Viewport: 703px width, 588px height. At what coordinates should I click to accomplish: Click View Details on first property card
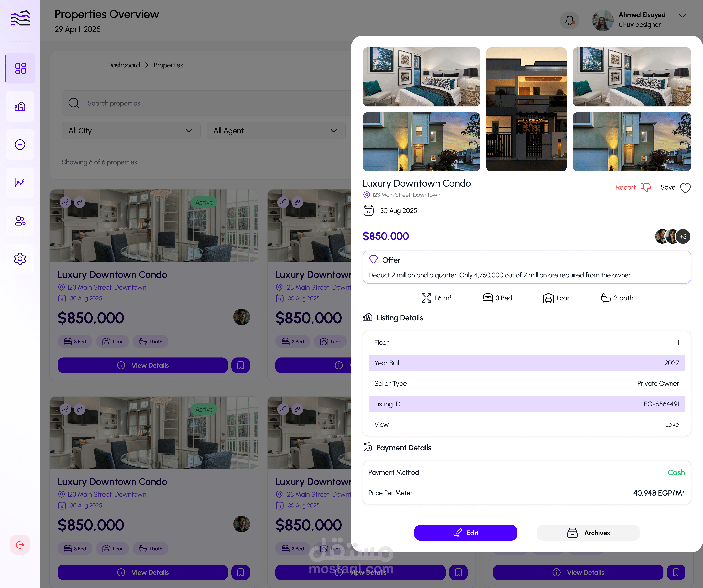pos(143,365)
